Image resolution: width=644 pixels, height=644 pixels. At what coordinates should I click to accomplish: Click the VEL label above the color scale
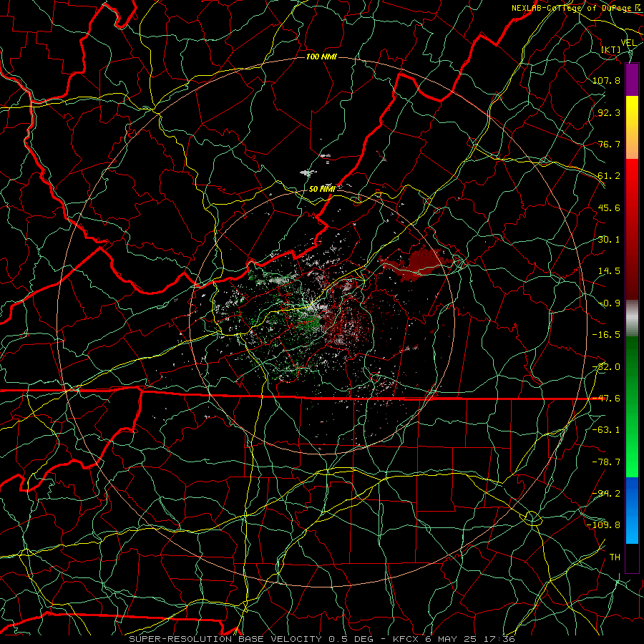[628, 43]
